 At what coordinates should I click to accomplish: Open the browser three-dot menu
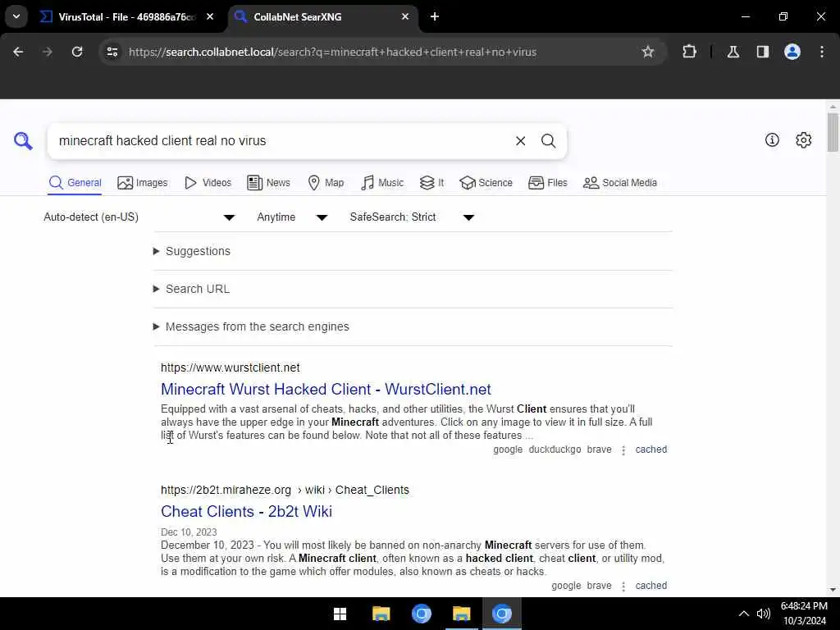coord(822,52)
